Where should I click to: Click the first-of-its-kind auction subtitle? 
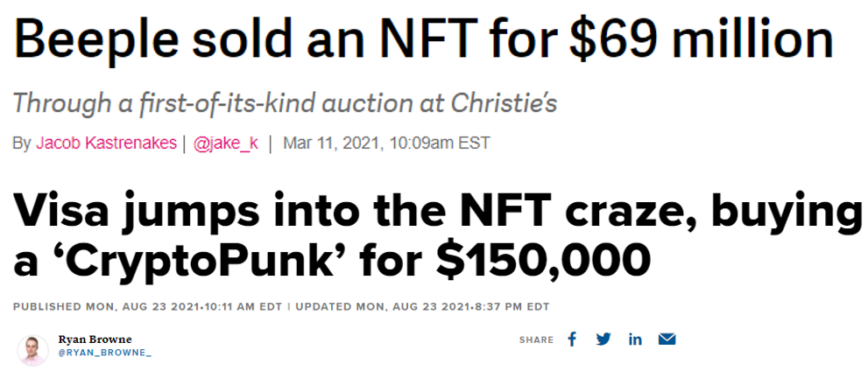point(285,103)
